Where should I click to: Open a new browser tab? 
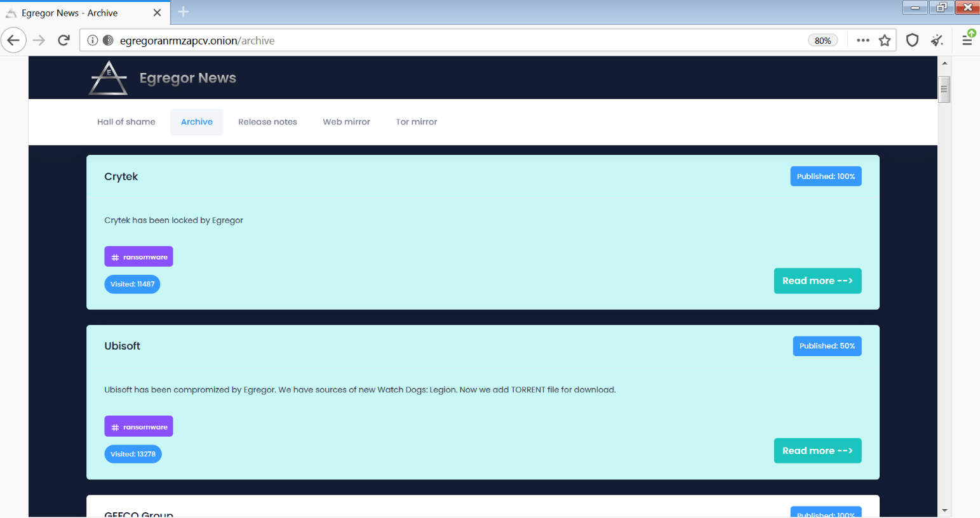[184, 12]
